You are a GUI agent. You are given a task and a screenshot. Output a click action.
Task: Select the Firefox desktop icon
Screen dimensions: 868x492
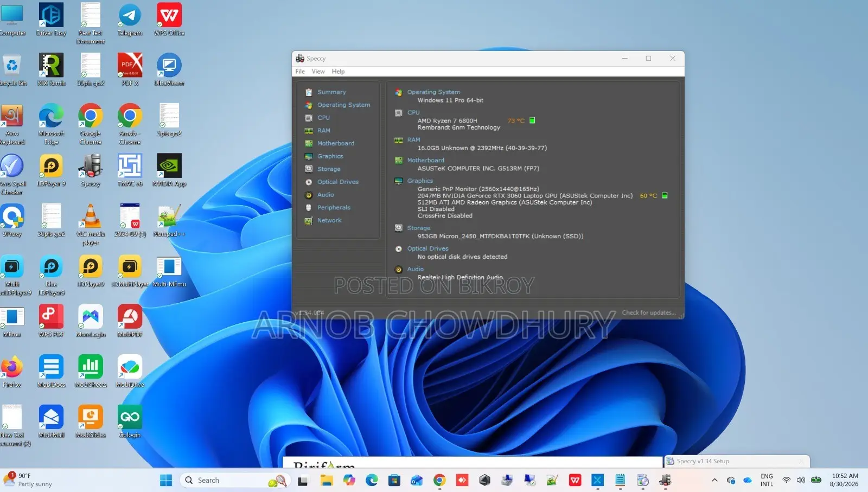pos(12,372)
